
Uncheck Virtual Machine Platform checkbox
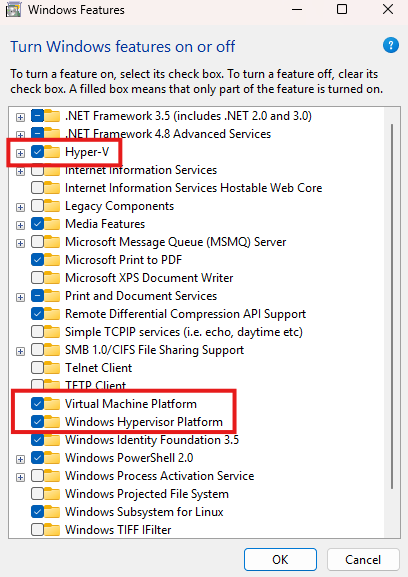click(x=38, y=404)
